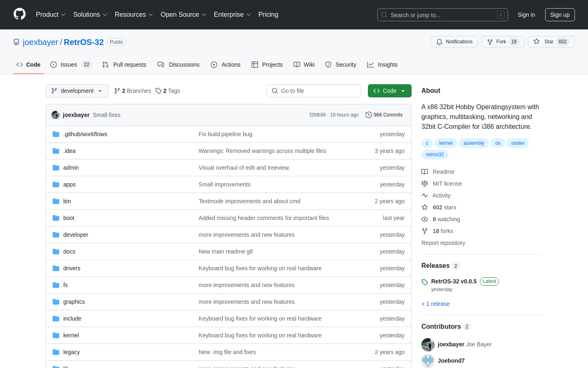Click the Star icon button
588x368 pixels.
pos(537,42)
